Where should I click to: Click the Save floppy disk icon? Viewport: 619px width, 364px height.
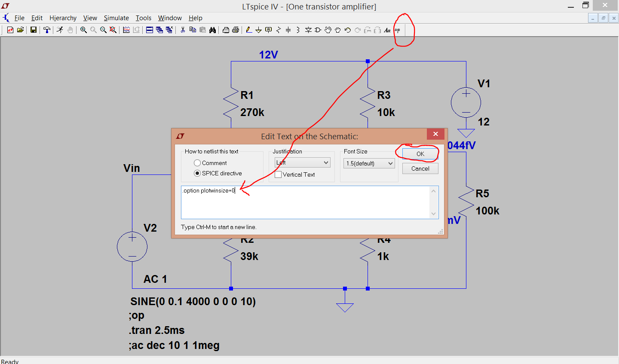point(34,30)
